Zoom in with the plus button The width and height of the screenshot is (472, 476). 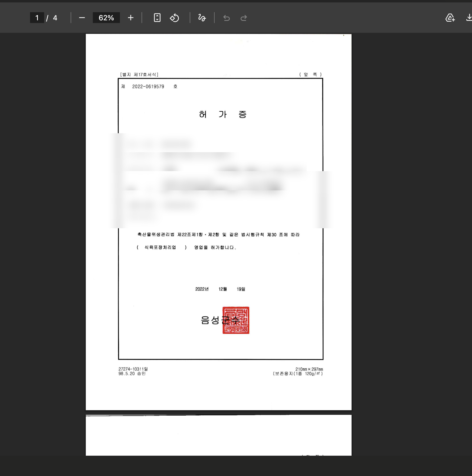(131, 18)
